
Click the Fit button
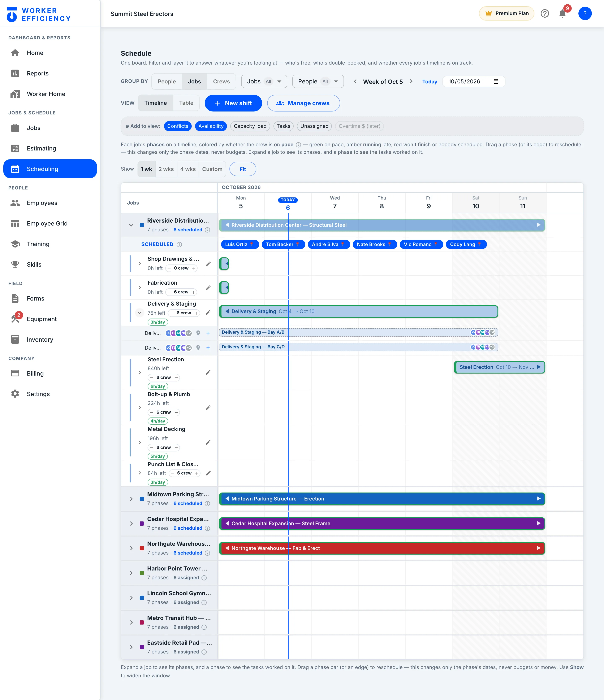(x=243, y=169)
